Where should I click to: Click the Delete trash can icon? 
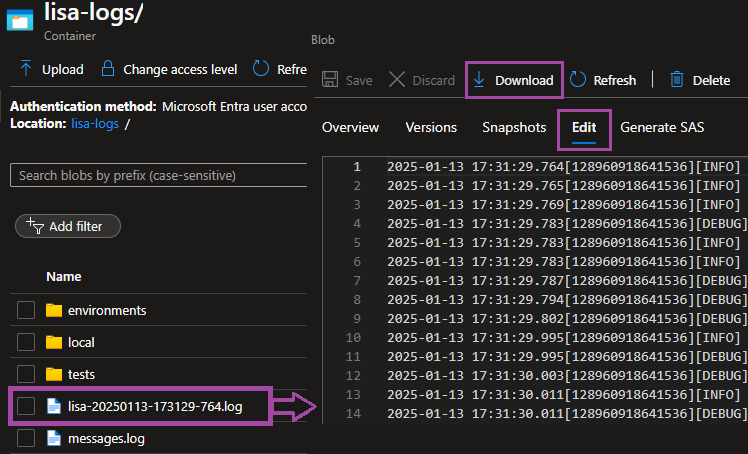[677, 80]
